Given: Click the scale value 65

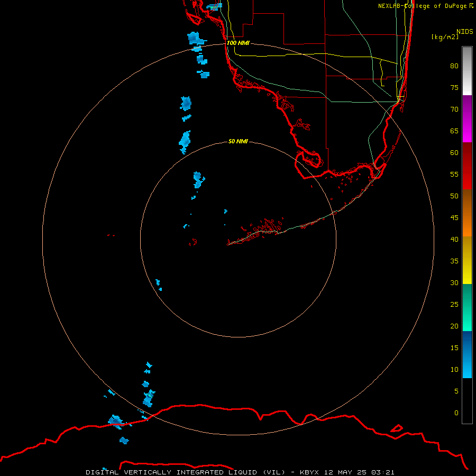Looking at the screenshot, I should click(454, 131).
